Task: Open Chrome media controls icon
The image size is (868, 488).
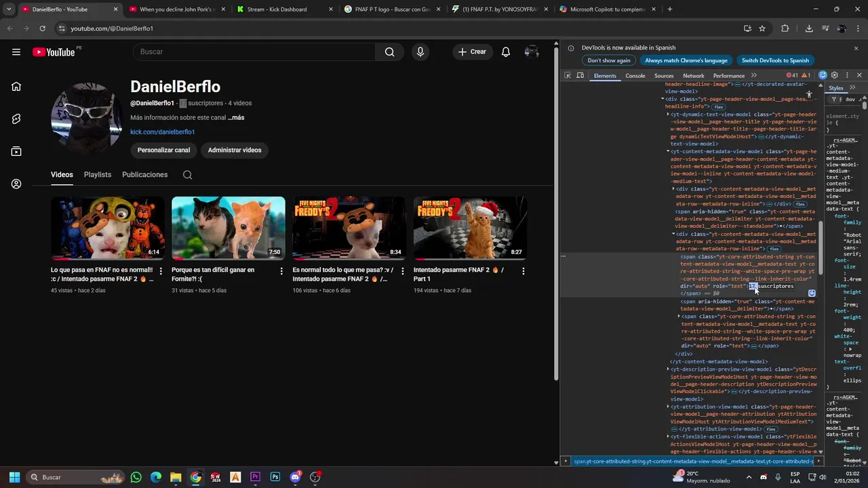Action: tap(825, 28)
